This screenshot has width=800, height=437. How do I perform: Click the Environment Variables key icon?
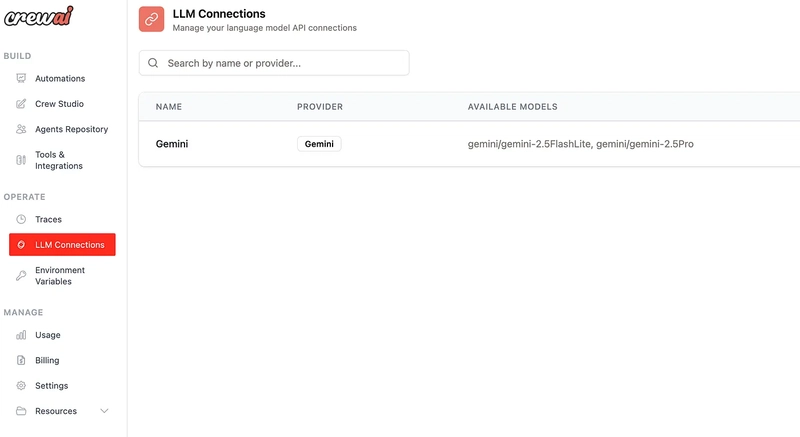pyautogui.click(x=22, y=276)
